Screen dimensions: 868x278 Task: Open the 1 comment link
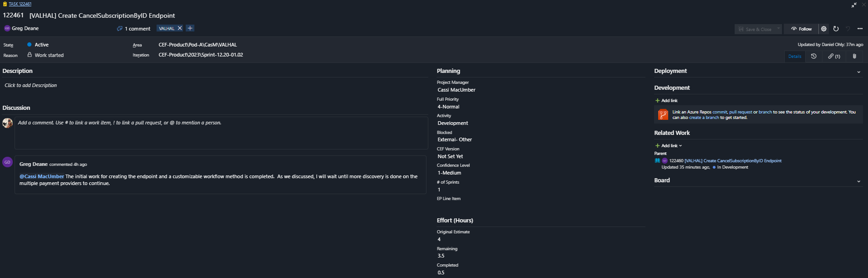(x=137, y=29)
